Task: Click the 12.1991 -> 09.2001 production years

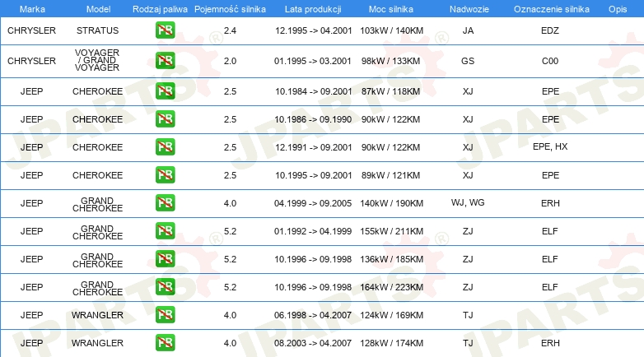Action: 314,147
